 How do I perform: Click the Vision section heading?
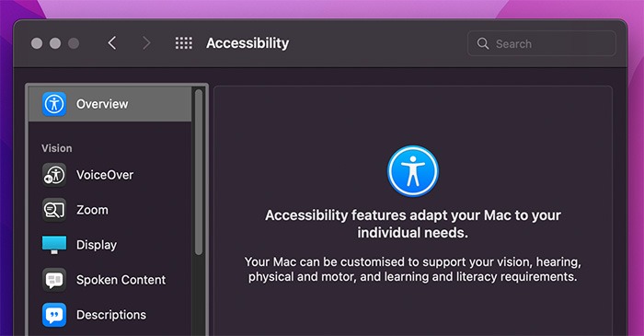click(57, 148)
